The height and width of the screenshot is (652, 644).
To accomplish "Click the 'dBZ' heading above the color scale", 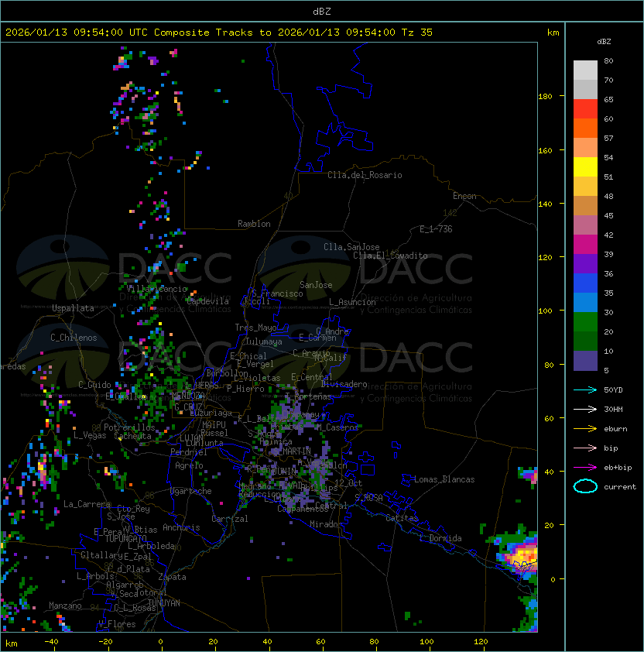I will (x=604, y=42).
